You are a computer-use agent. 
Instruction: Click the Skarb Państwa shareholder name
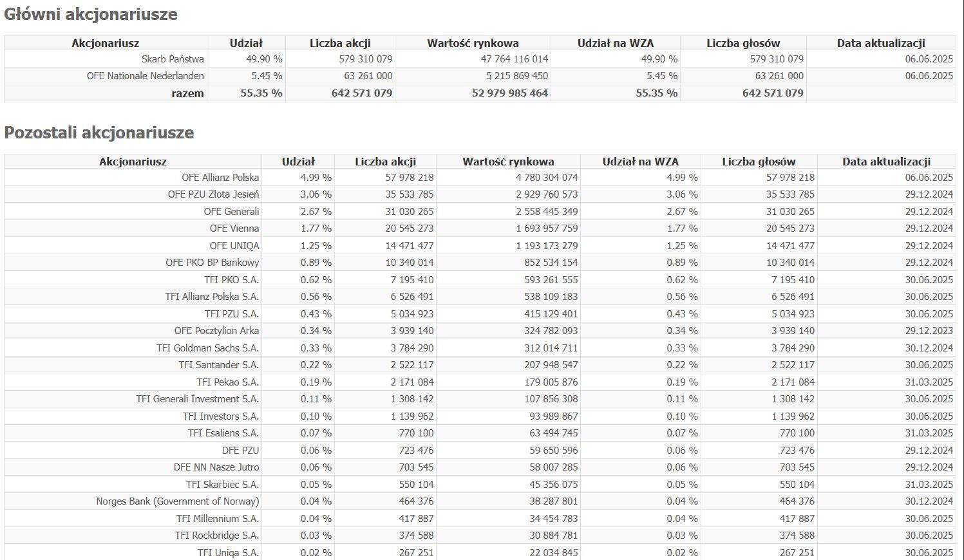pos(173,59)
